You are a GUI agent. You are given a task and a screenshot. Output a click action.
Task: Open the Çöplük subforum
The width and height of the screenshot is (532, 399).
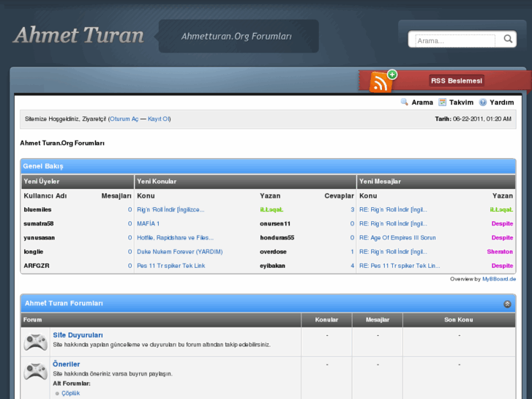[70, 393]
